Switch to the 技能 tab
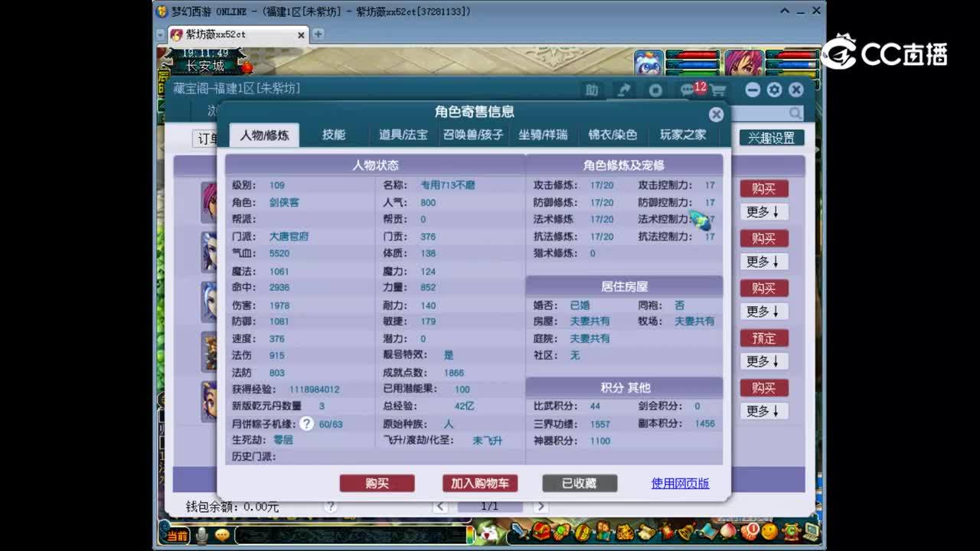980x551 pixels. point(334,135)
